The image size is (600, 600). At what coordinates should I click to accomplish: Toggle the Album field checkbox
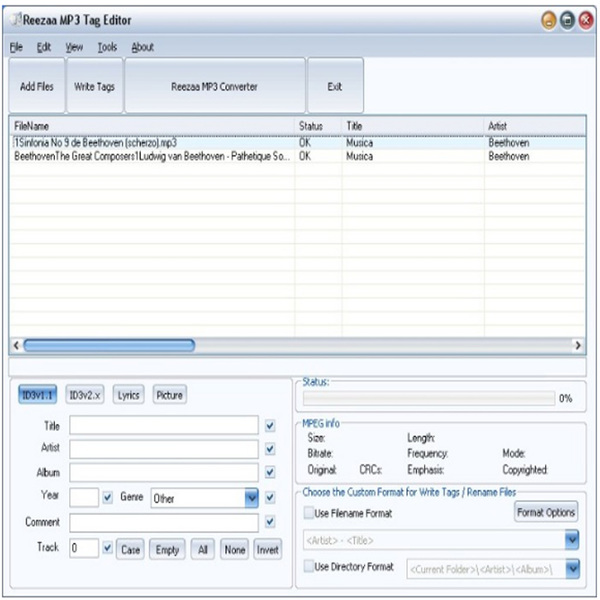point(270,473)
